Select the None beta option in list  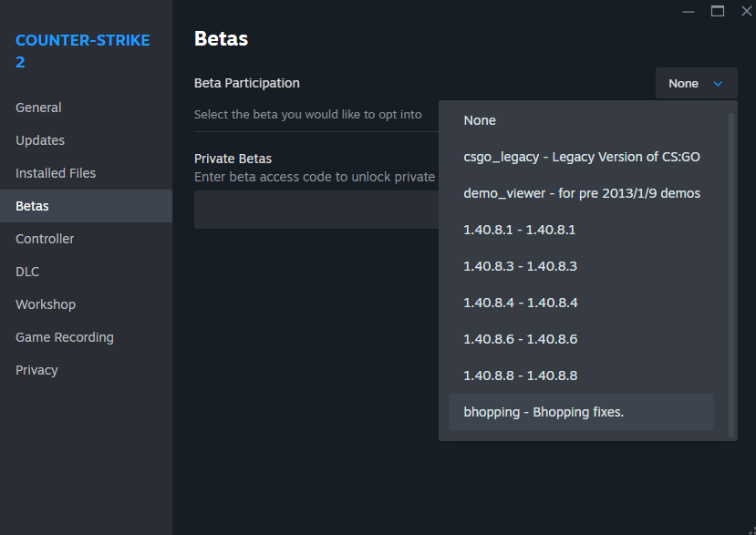click(x=582, y=120)
